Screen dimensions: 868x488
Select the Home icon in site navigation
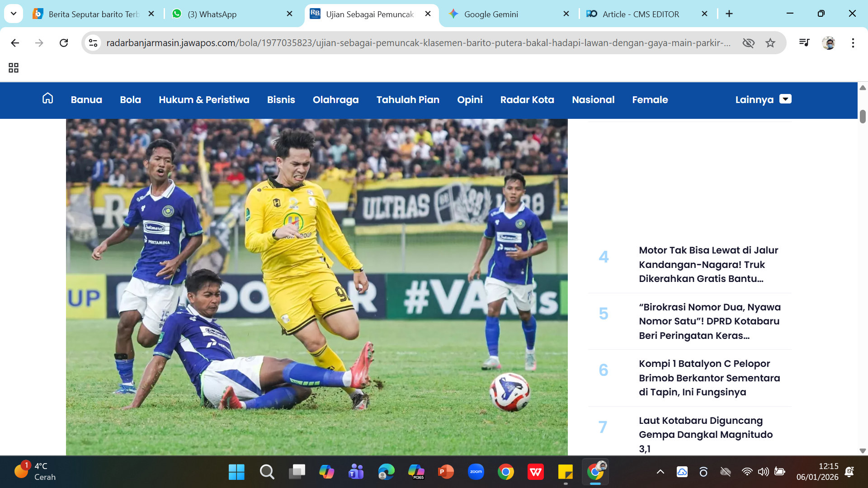point(47,99)
